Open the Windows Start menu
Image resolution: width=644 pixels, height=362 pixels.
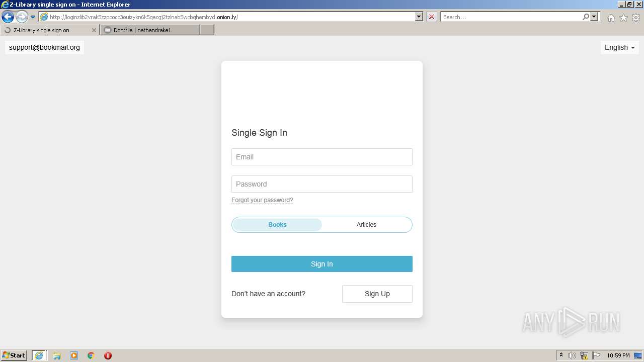click(14, 355)
